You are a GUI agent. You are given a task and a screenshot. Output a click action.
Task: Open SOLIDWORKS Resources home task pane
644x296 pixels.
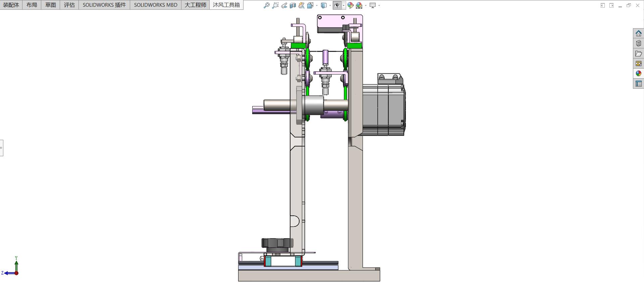click(x=639, y=33)
